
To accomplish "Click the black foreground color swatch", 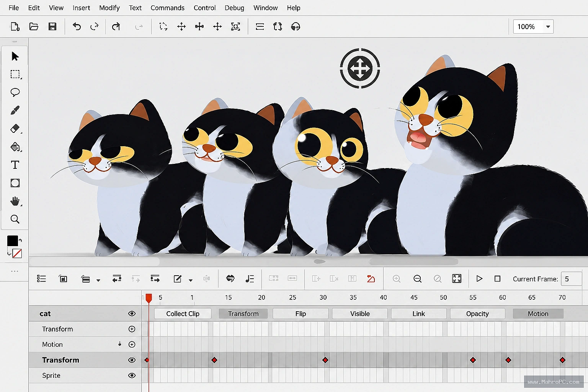I will click(12, 241).
